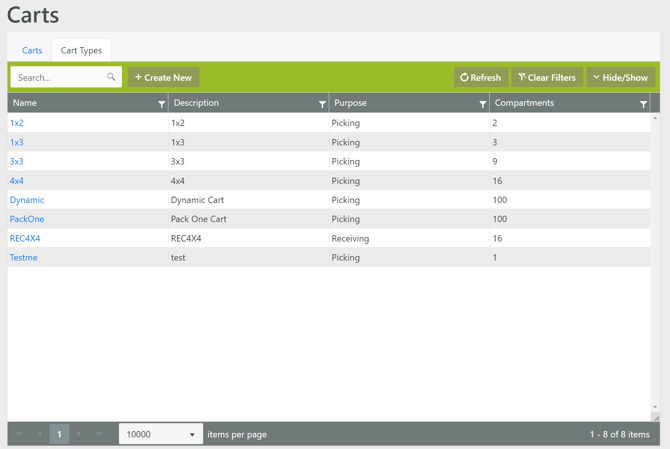This screenshot has width=670, height=449.
Task: Click into the Search input field
Action: pyautogui.click(x=58, y=77)
